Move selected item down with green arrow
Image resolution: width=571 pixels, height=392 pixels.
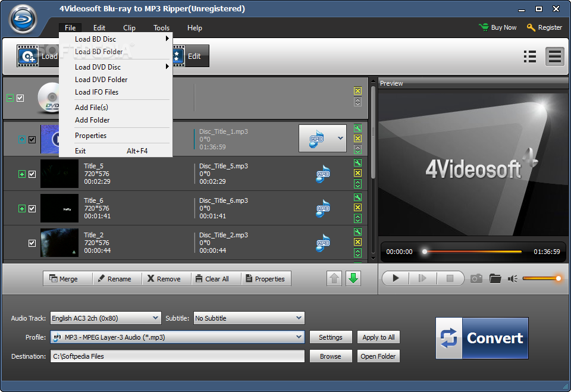[353, 279]
